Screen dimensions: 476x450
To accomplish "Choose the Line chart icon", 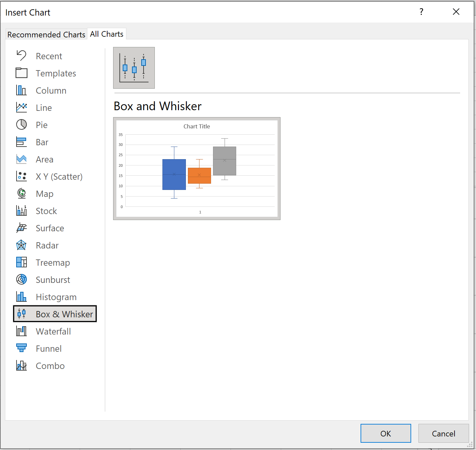I will (x=22, y=107).
